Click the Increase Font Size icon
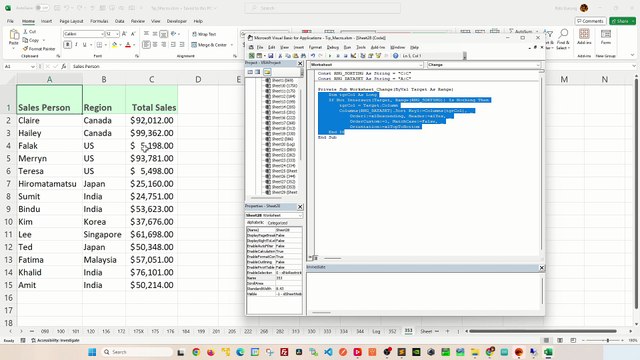640x360 pixels. point(124,34)
